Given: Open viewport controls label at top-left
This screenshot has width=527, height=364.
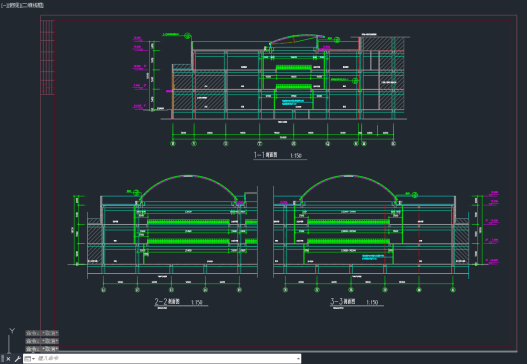Looking at the screenshot, I should (22, 5).
